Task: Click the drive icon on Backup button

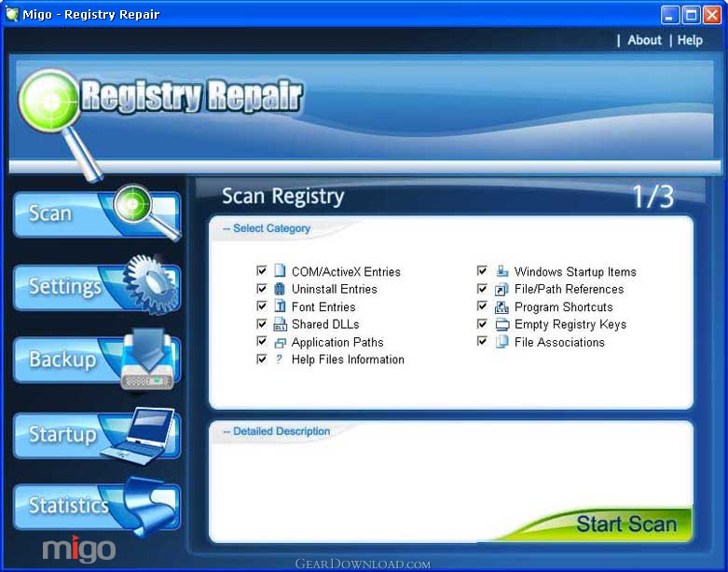Action: click(148, 358)
